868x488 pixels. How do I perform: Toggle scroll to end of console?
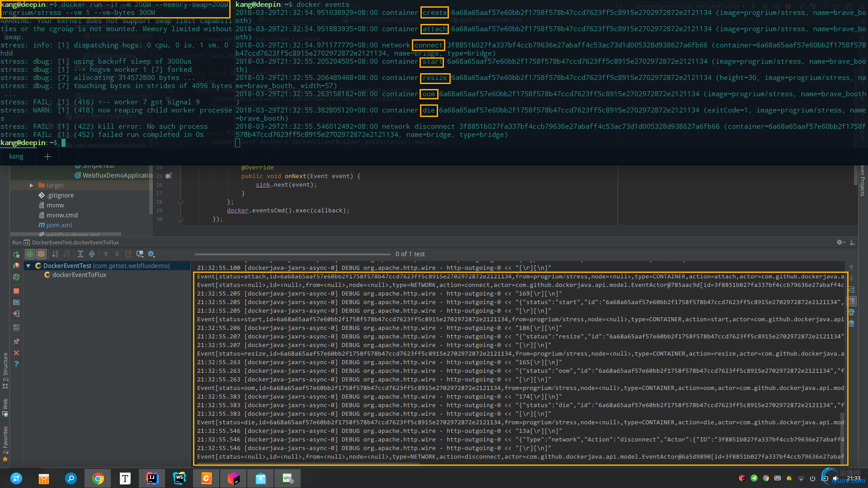[x=852, y=301]
